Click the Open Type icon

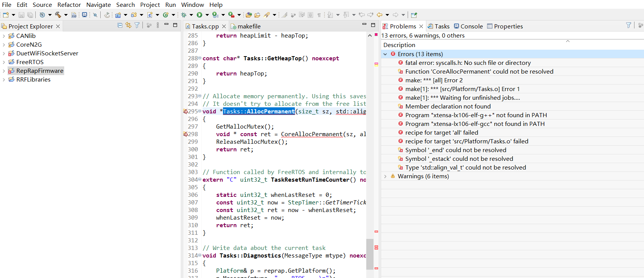[x=249, y=15]
